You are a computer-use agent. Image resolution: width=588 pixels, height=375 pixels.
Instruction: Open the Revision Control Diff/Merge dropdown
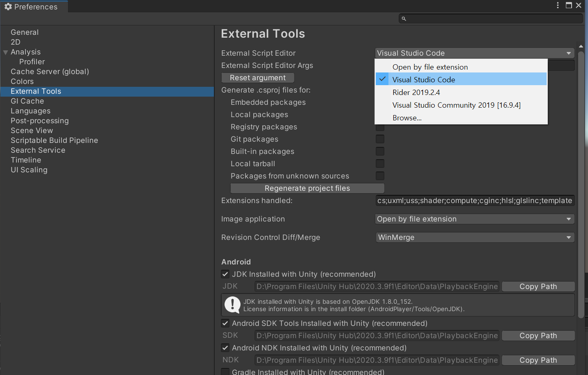[474, 237]
